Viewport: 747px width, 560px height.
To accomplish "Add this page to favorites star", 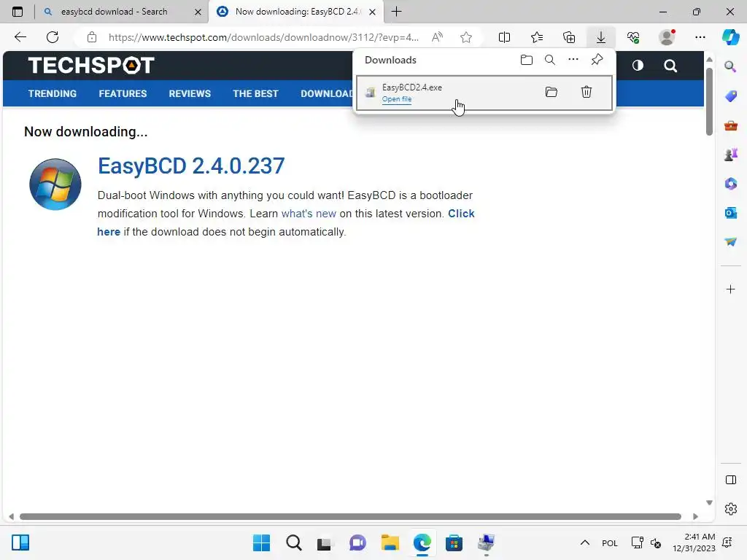I will (x=466, y=37).
